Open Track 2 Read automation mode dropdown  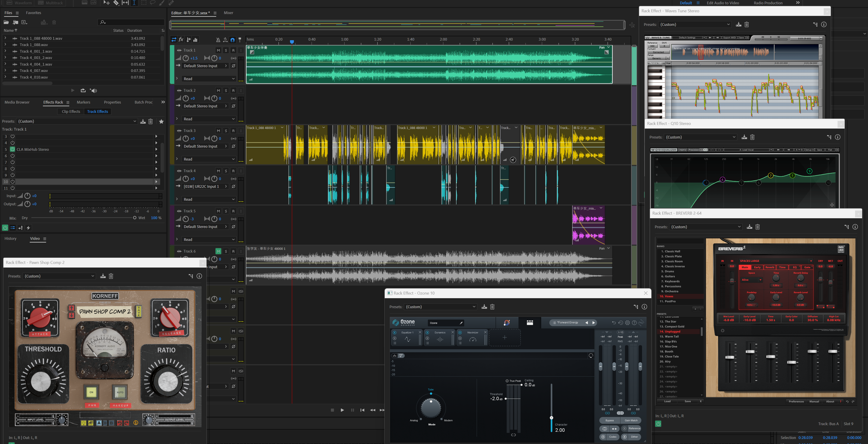(209, 119)
